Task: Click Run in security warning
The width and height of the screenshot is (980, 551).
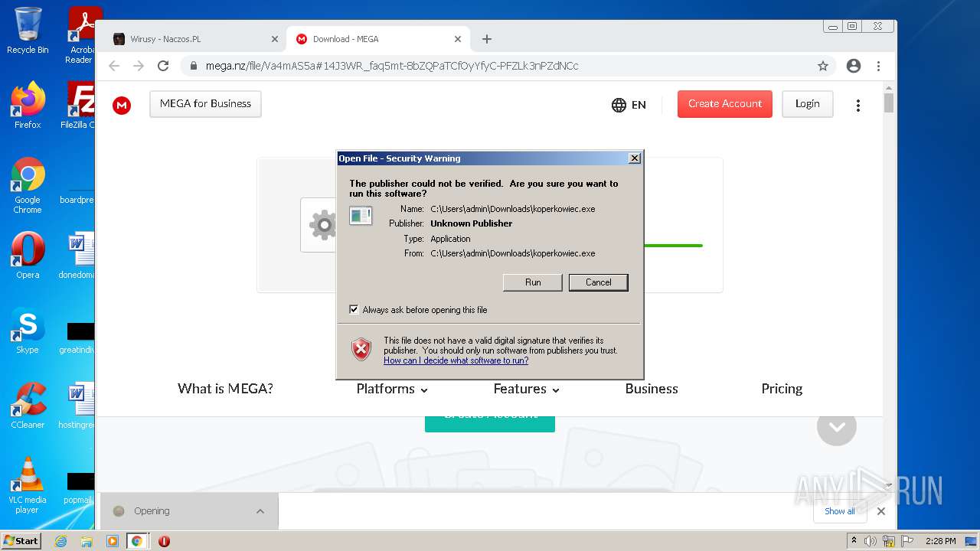Action: point(533,282)
